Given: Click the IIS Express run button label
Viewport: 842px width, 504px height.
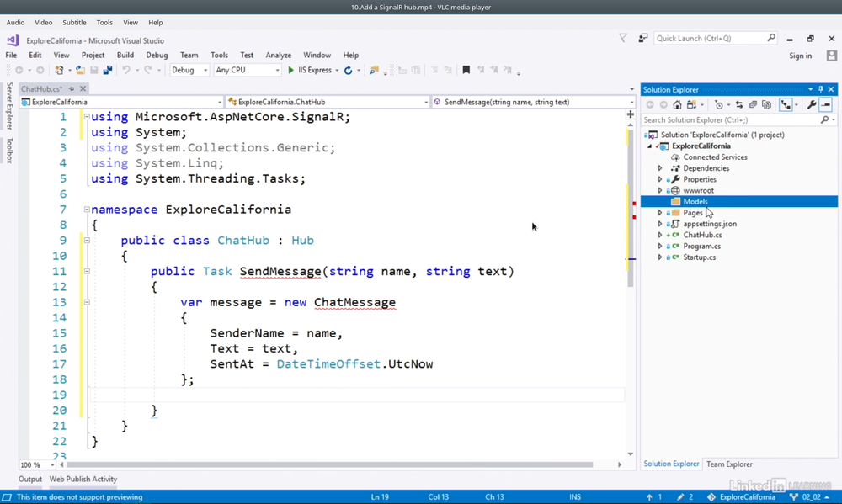Looking at the screenshot, I should 315,71.
